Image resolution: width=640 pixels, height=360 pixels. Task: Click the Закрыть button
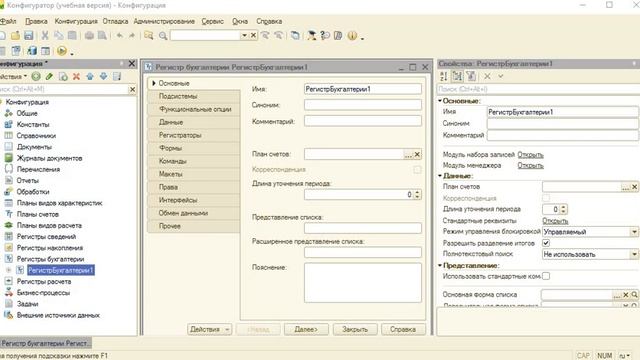pos(355,329)
